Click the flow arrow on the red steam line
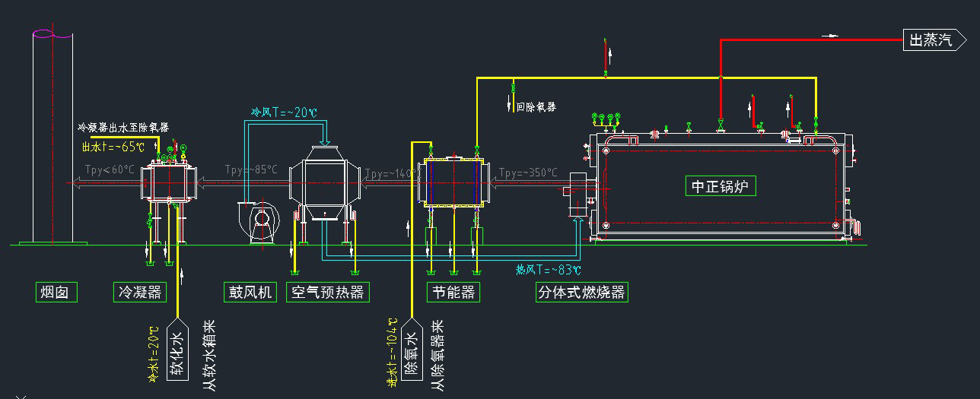The image size is (980, 399). tap(835, 36)
